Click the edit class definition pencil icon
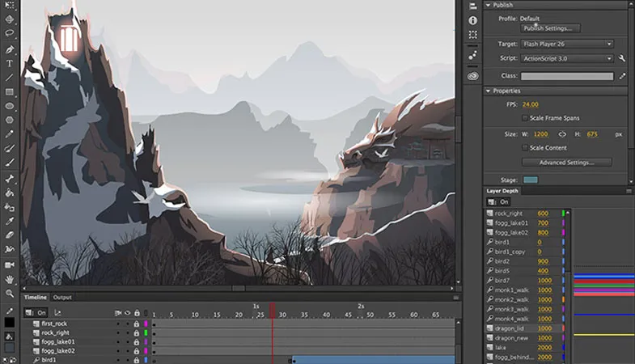This screenshot has height=364, width=635. [x=621, y=76]
